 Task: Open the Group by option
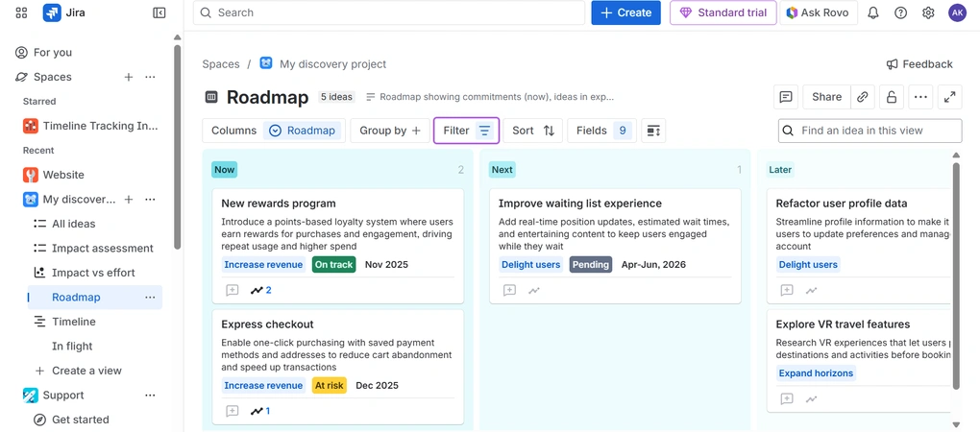click(x=390, y=131)
